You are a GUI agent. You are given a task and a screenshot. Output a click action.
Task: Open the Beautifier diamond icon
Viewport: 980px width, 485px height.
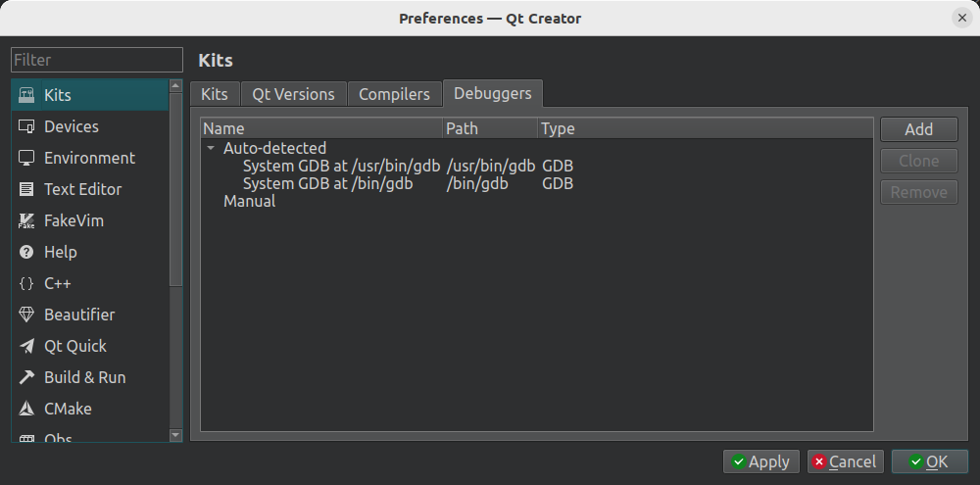(26, 315)
